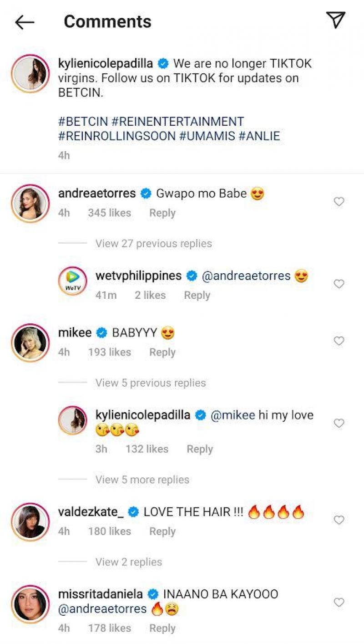364x644 pixels.
Task: Like the wetvphilippines reply
Action: [x=339, y=284]
